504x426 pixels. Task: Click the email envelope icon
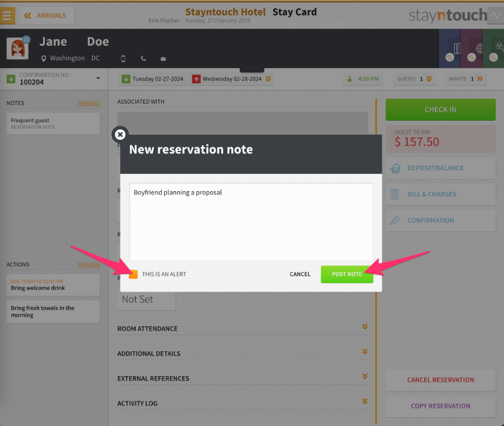click(x=163, y=59)
